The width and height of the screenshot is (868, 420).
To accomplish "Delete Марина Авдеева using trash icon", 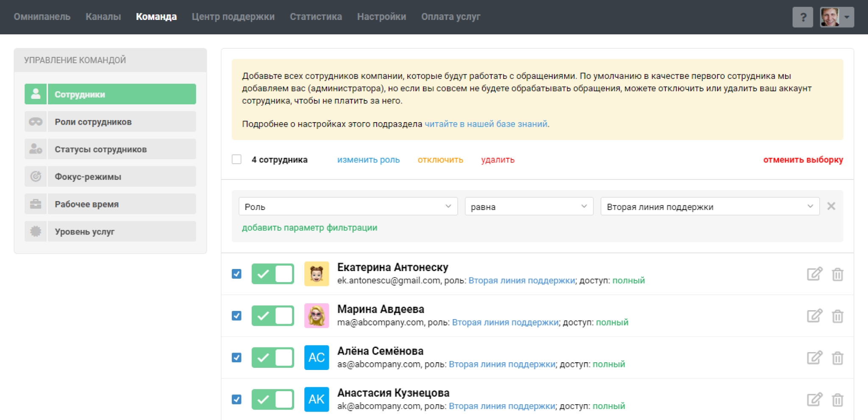I will coord(837,316).
